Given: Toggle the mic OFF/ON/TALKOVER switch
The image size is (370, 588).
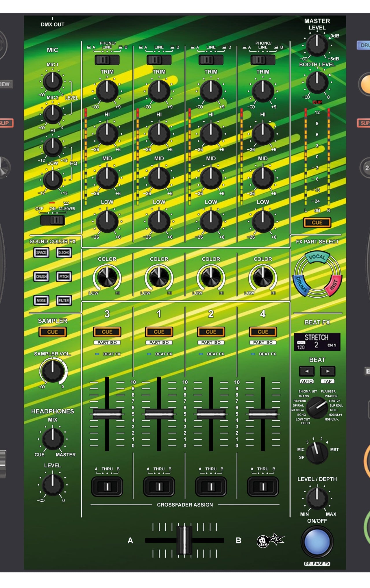Looking at the screenshot, I should coord(53,220).
